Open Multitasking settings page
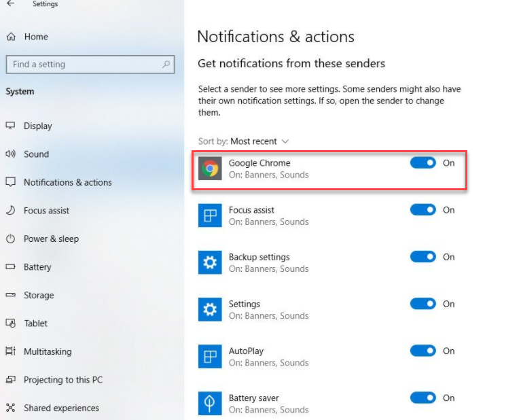This screenshot has height=420, width=521. click(48, 351)
